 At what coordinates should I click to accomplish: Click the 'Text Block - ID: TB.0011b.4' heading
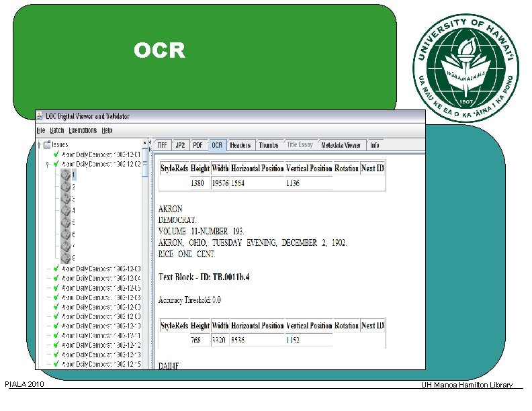point(204,277)
